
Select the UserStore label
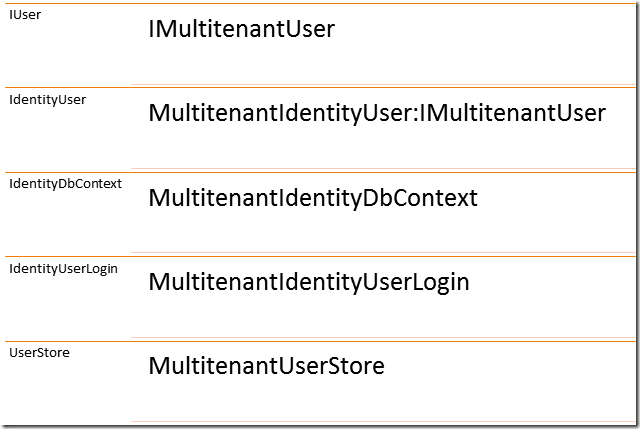[39, 353]
